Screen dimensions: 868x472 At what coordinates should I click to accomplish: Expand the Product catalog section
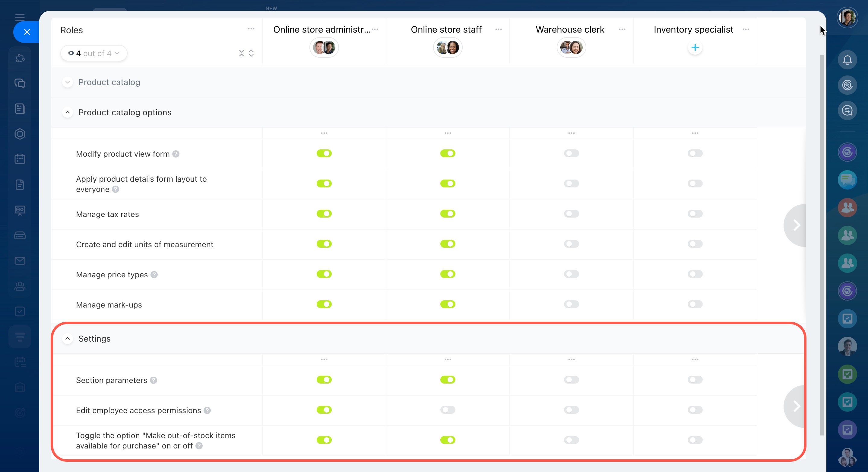pyautogui.click(x=67, y=82)
